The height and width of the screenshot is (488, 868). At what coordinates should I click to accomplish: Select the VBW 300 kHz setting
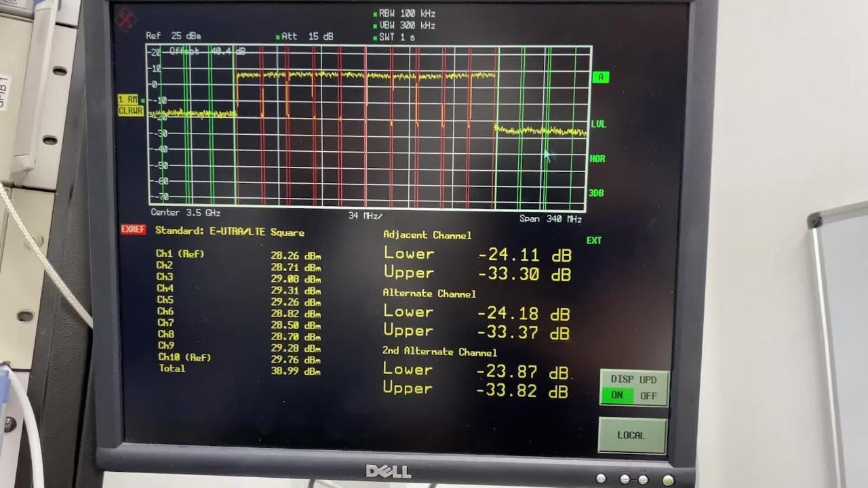407,26
